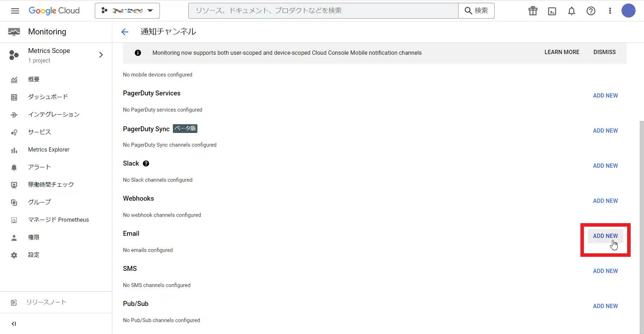The height and width of the screenshot is (334, 644).
Task: Click the 検索 search button
Action: [x=476, y=11]
